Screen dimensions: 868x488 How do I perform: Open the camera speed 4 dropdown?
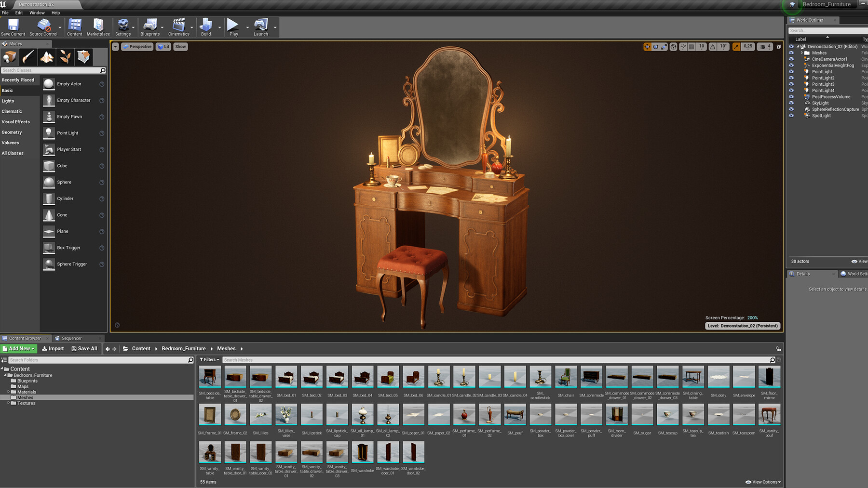point(765,47)
